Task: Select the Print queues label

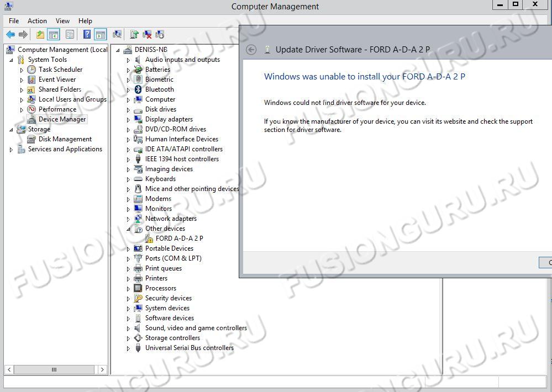Action: coord(164,268)
